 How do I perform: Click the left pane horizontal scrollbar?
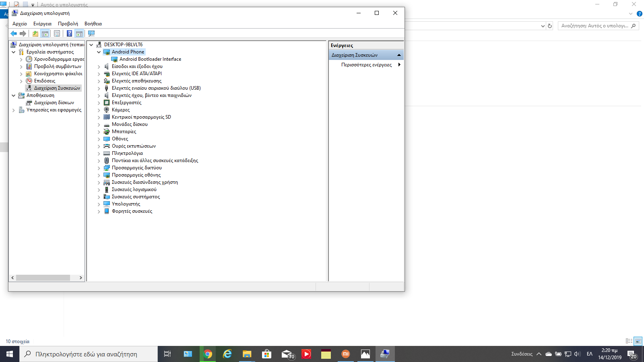click(x=43, y=278)
